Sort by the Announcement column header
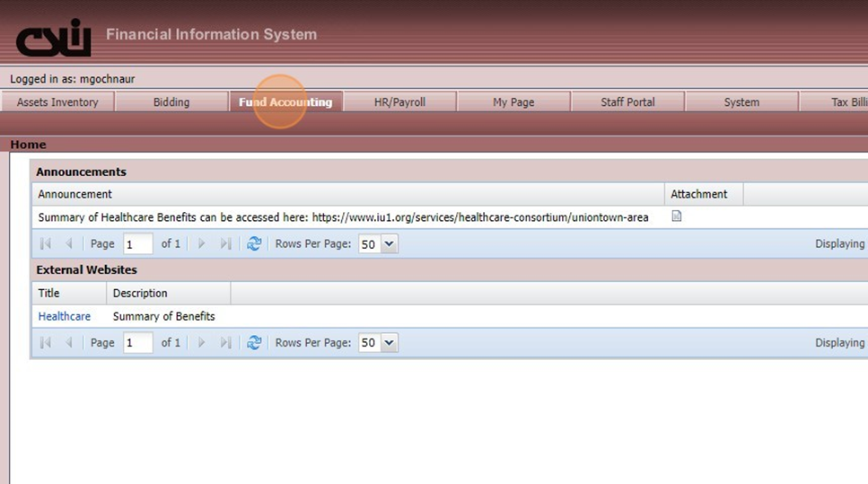 (x=75, y=194)
